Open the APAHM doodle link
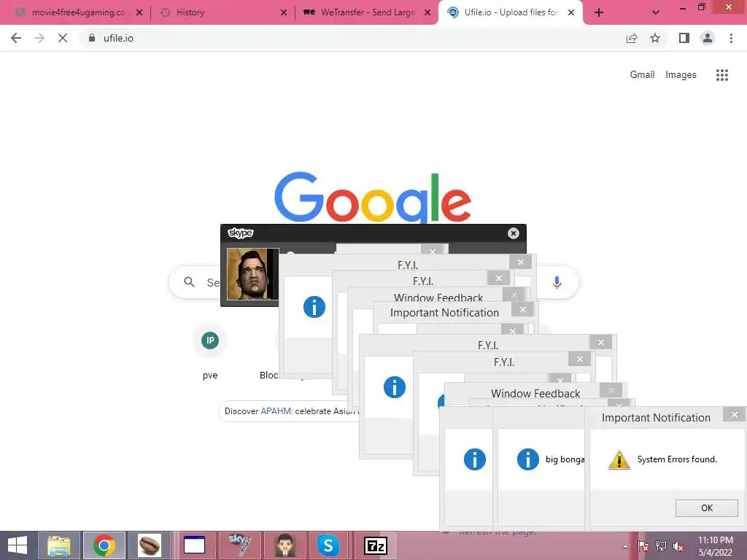 275,411
